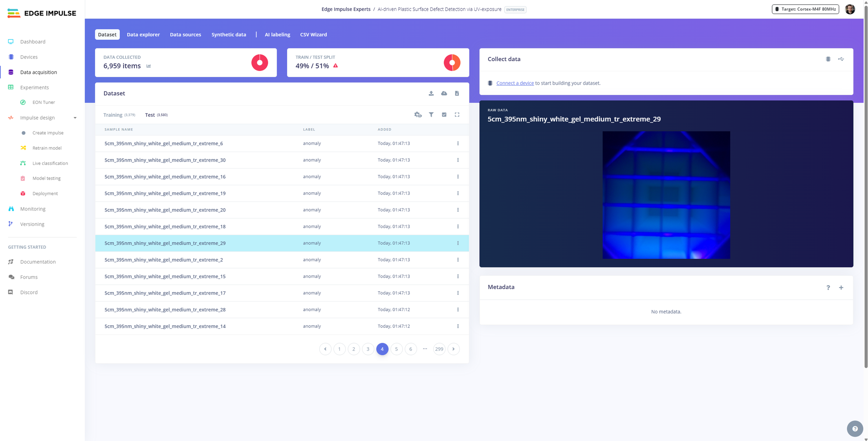Click the upload data icon in Dataset header
868x441 pixels.
point(431,93)
